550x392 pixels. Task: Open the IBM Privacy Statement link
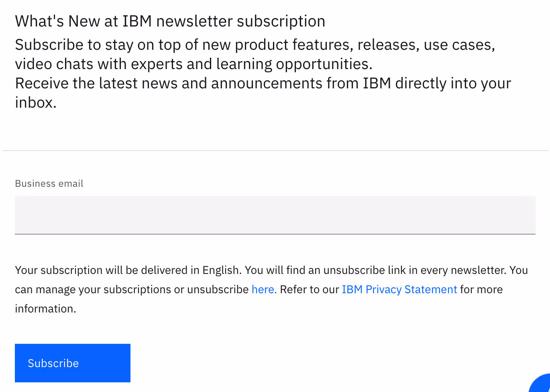coord(399,289)
